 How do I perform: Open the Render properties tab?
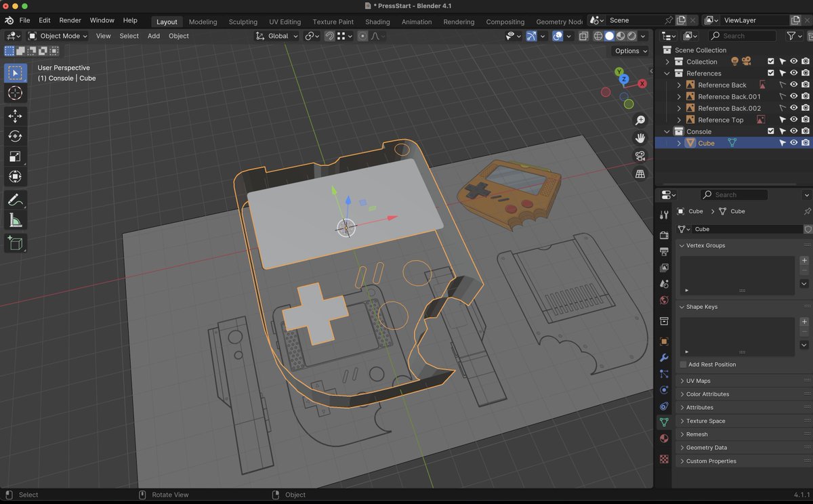[x=664, y=235]
